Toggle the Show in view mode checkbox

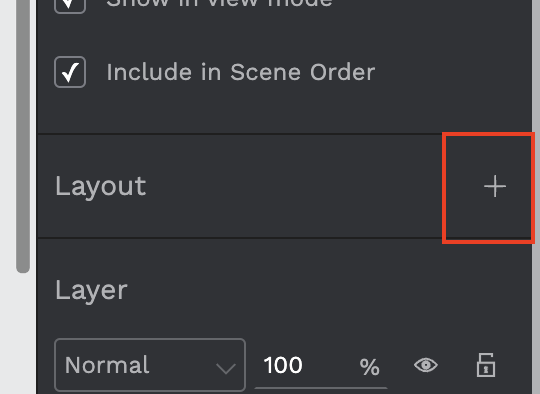70,5
